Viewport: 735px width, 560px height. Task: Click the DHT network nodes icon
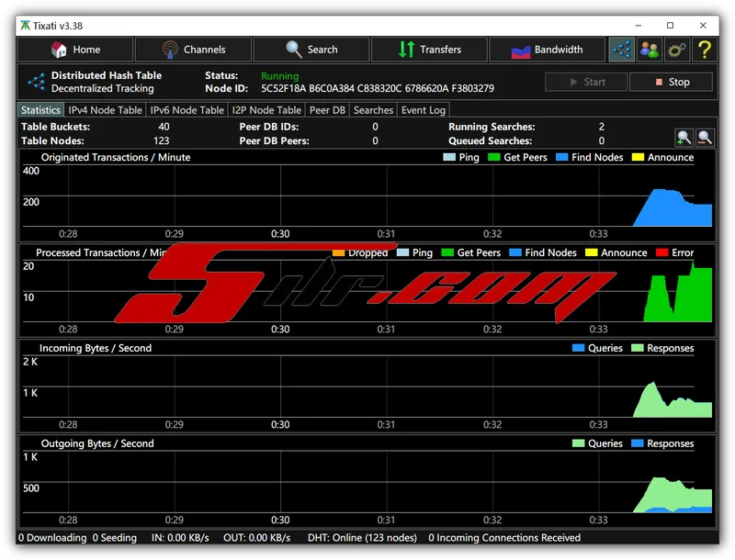click(622, 50)
